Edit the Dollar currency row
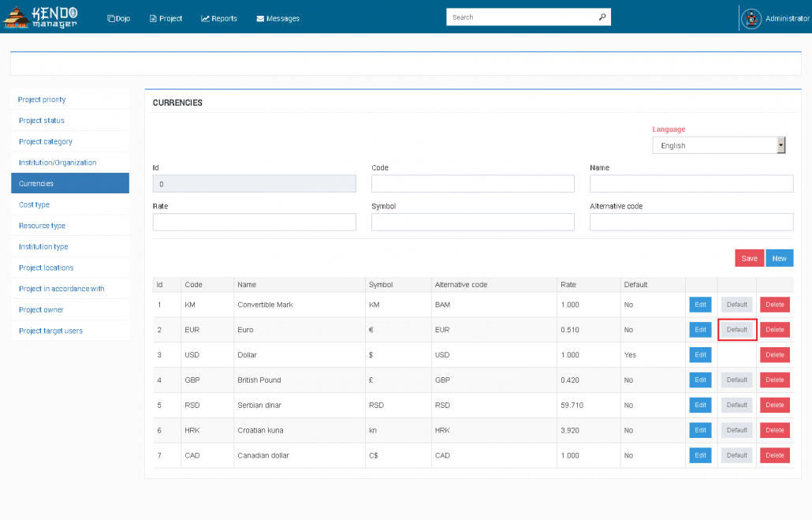 (700, 354)
